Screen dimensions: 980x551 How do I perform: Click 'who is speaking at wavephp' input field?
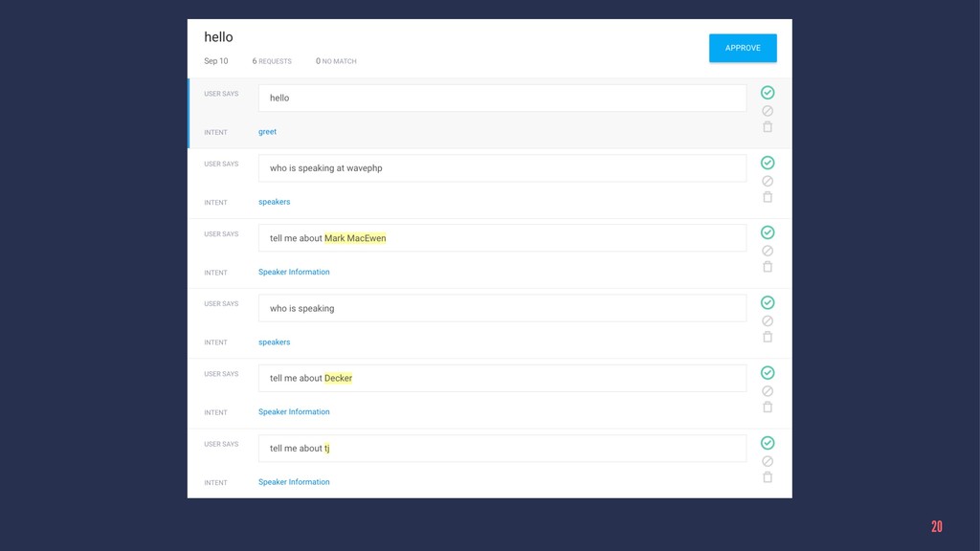point(502,168)
